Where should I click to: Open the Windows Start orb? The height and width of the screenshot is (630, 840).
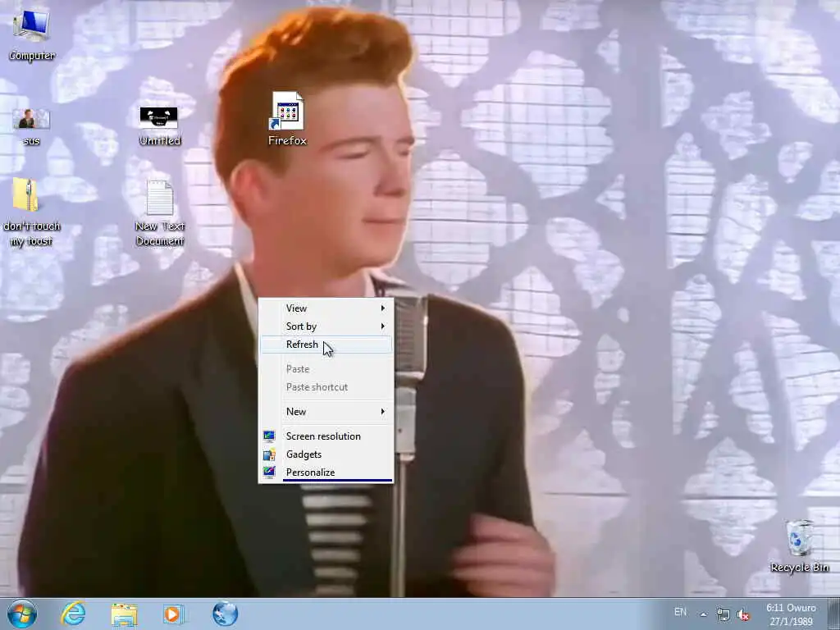pos(22,614)
